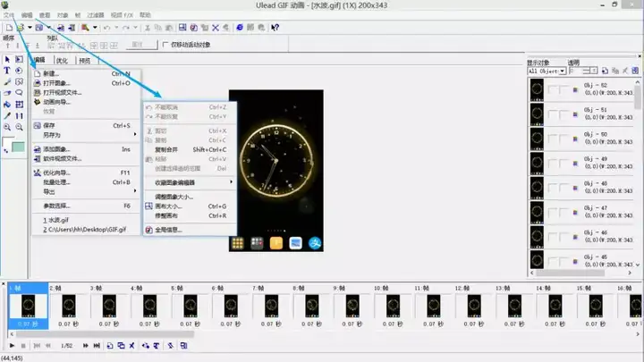644x362 pixels.
Task: Click the light green background color swatch
Action: (18, 147)
